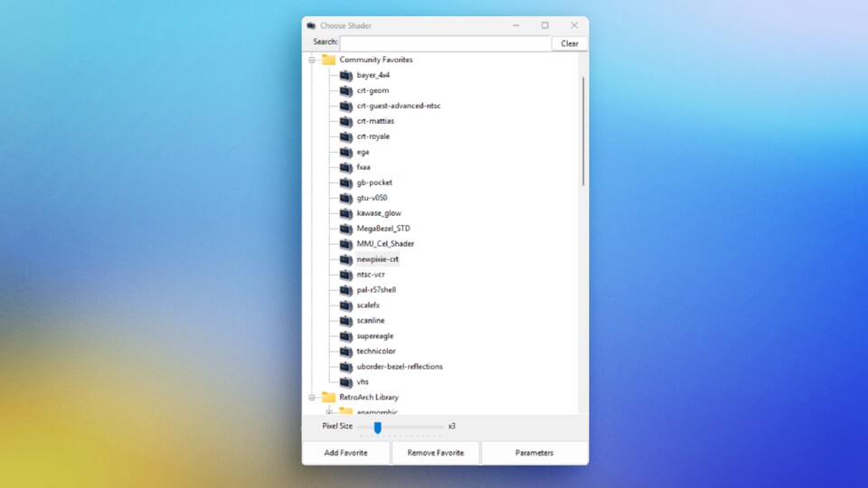Screen dimensions: 868x488
Task: Click the Remove Favorite button
Action: (x=436, y=453)
